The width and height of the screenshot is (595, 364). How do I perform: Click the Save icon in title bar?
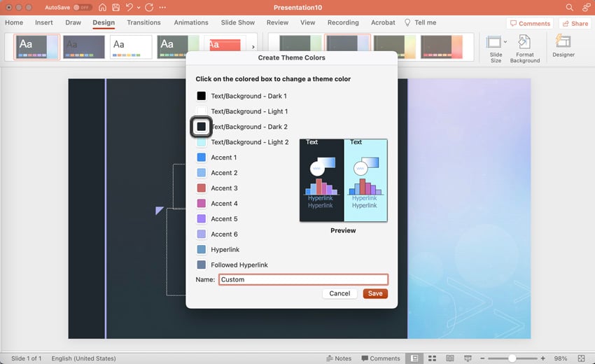coord(115,7)
